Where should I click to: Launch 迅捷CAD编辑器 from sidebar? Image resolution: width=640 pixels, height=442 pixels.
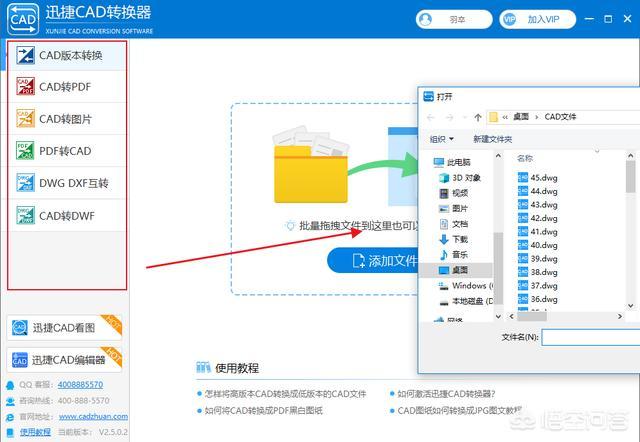(x=64, y=360)
